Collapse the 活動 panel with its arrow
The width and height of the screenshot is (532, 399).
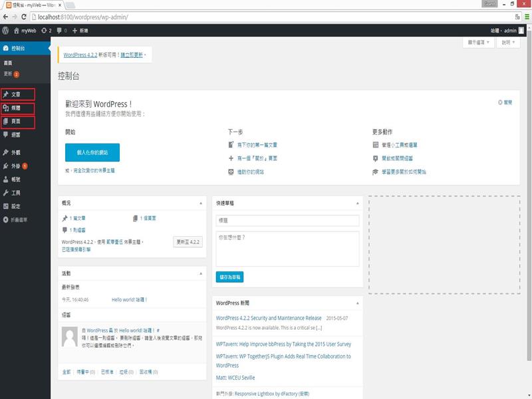click(201, 273)
